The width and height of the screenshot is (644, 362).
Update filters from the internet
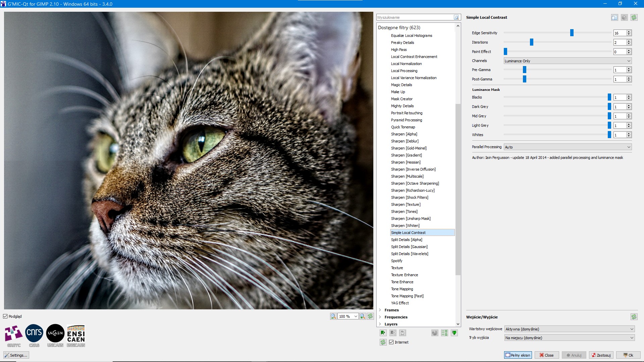click(x=383, y=342)
